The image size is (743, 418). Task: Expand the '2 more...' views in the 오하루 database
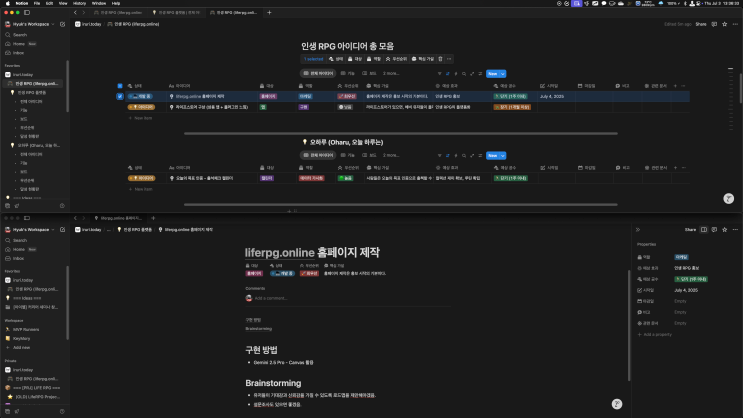(x=391, y=155)
